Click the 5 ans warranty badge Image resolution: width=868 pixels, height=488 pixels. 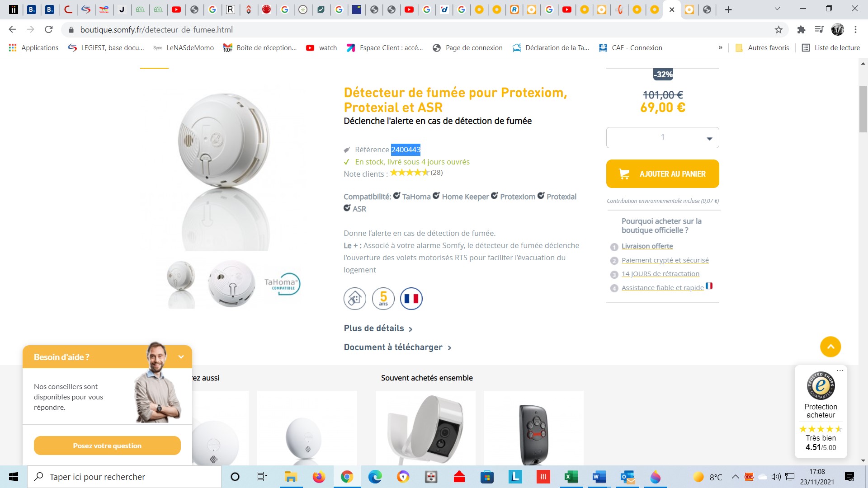pos(383,299)
